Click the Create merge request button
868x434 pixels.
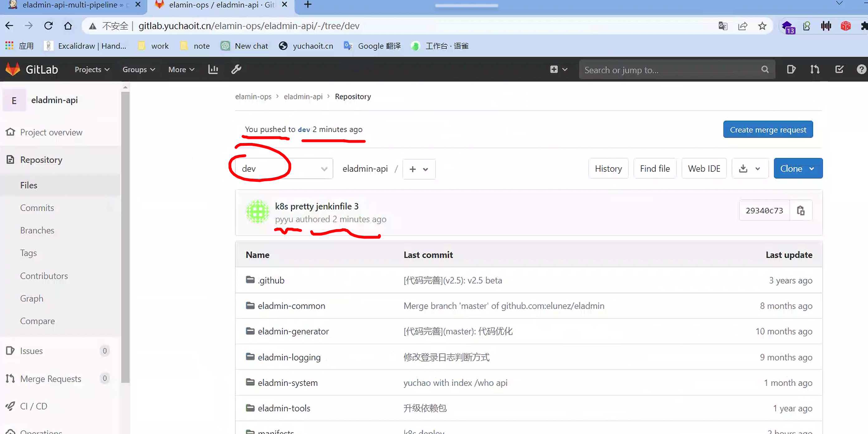(768, 130)
